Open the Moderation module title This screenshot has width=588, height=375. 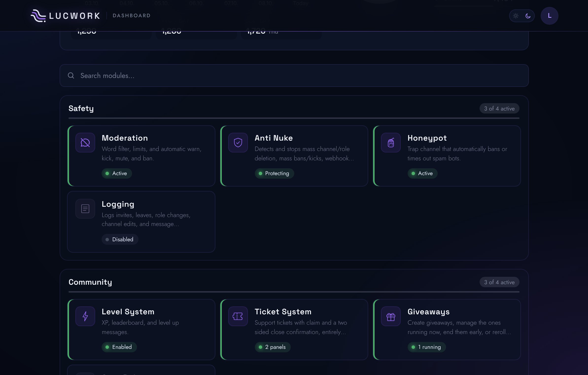click(x=125, y=138)
